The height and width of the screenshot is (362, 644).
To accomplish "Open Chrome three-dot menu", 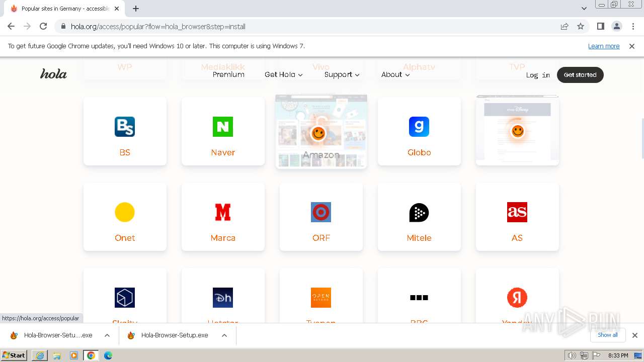I will coord(633,26).
